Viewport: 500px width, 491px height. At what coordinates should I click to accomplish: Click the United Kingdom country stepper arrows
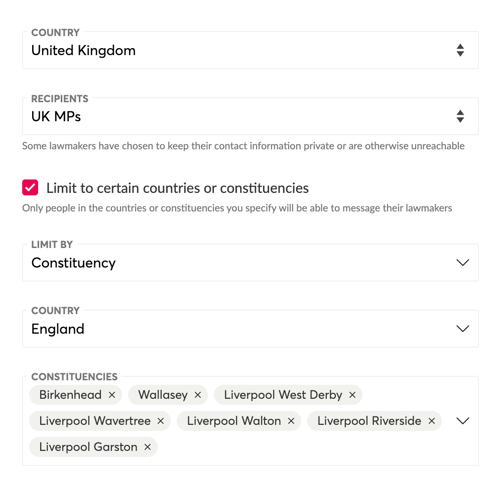point(460,50)
